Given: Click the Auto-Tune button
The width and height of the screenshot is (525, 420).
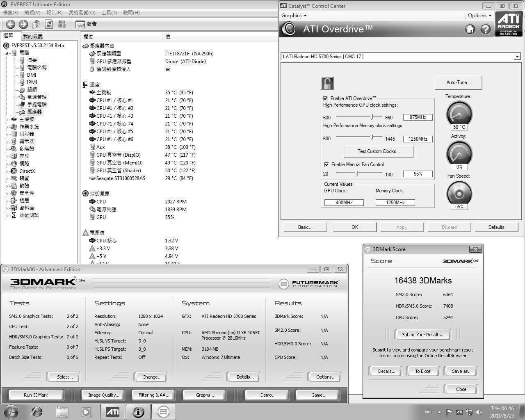Looking at the screenshot, I should coord(459,82).
